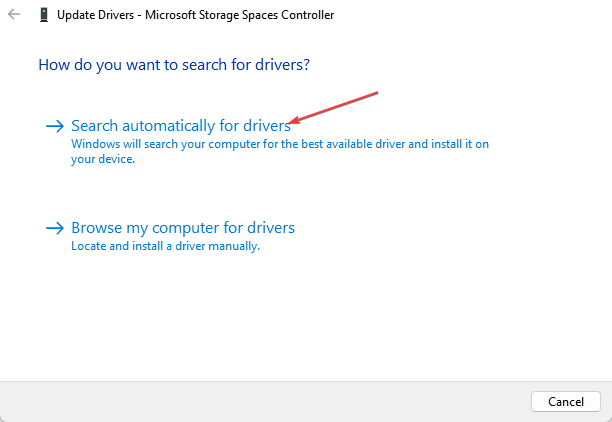Image resolution: width=612 pixels, height=422 pixels.
Task: Click the 'Locate and install a driver manually' text
Action: (165, 246)
